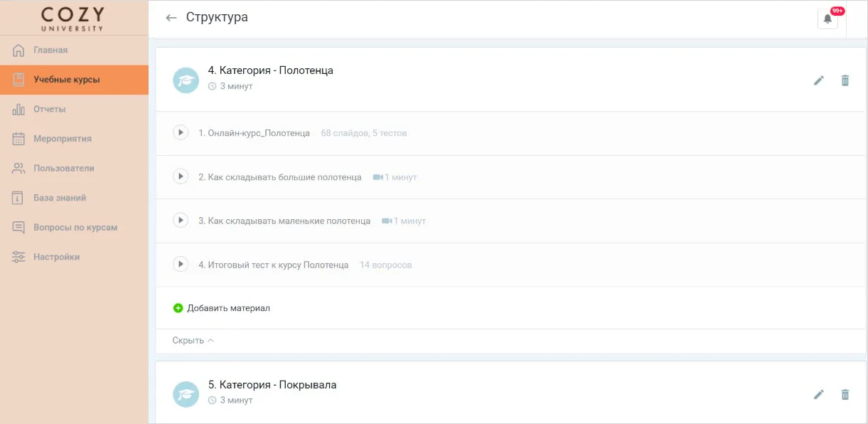
Task: Click the Cozy University logo
Action: (x=73, y=18)
